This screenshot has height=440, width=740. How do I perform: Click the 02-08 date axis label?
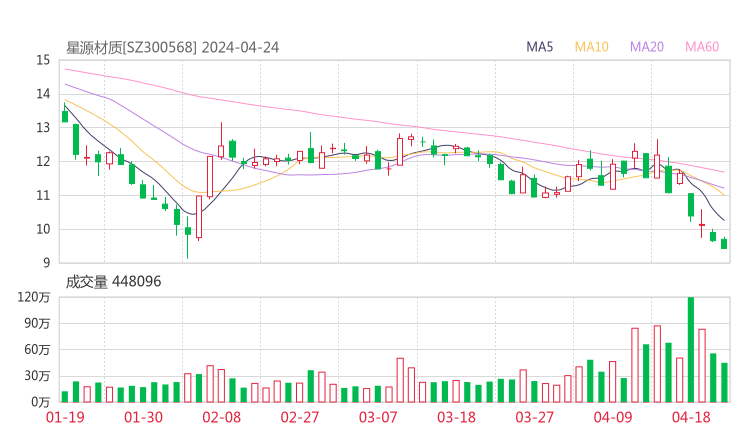221,417
